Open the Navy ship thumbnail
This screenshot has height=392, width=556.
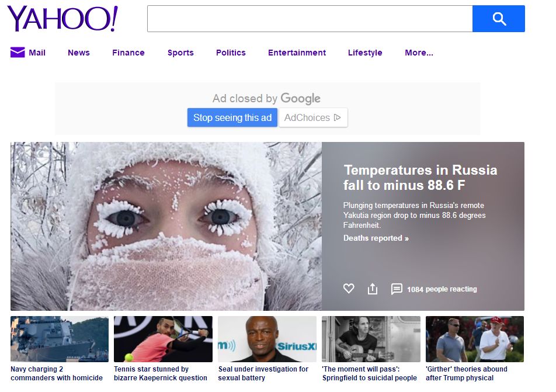click(x=60, y=339)
